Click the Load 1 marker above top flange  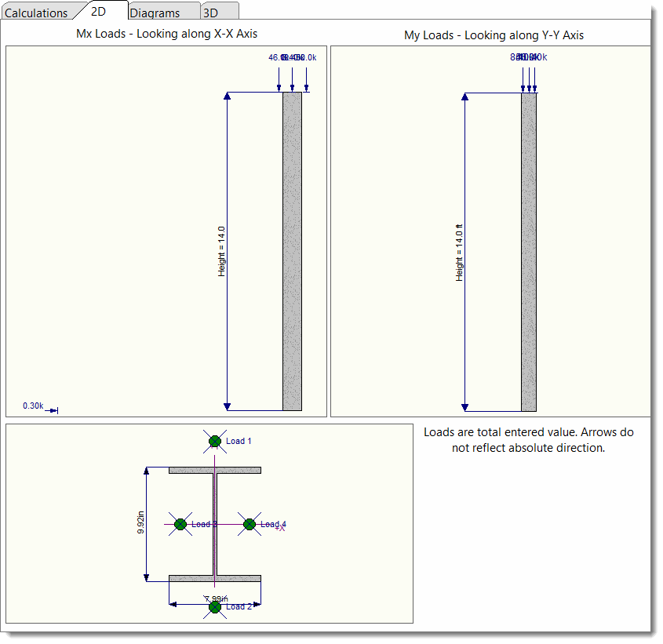215,441
